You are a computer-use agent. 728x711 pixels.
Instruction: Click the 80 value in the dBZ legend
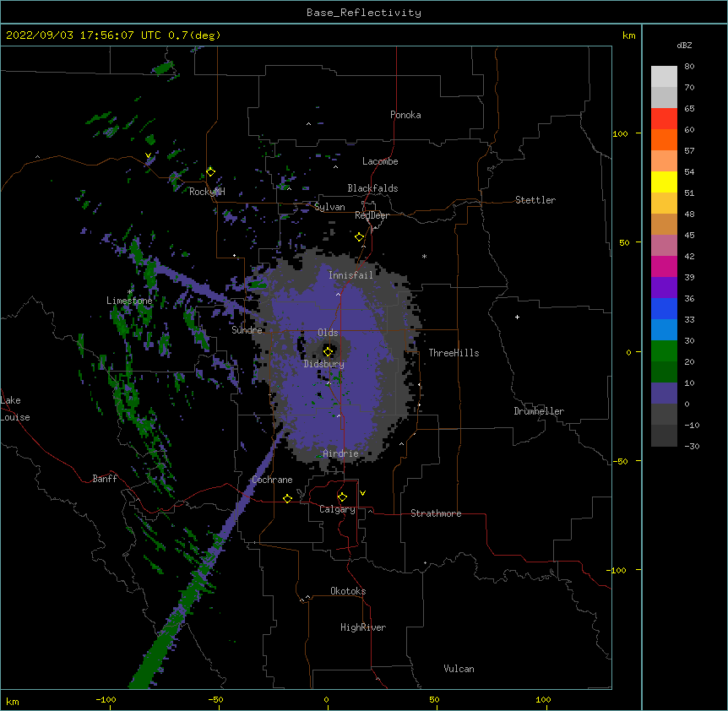pyautogui.click(x=689, y=66)
